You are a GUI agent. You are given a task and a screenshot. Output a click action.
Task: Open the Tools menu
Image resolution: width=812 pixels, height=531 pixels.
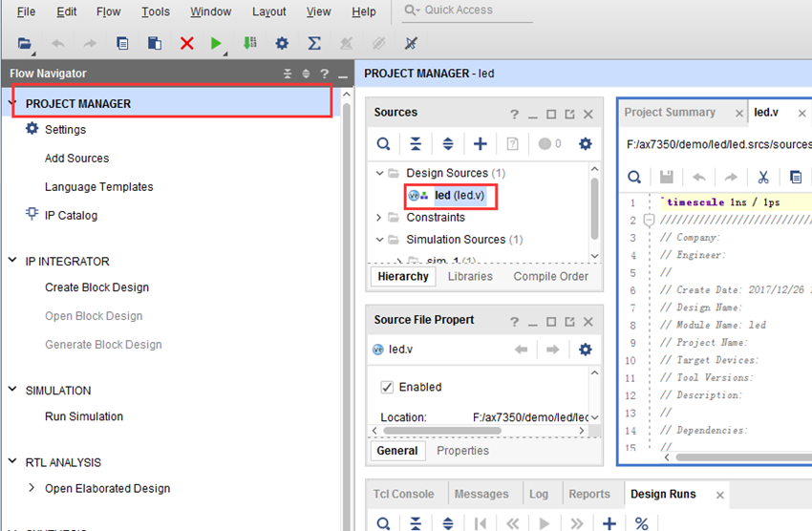156,11
